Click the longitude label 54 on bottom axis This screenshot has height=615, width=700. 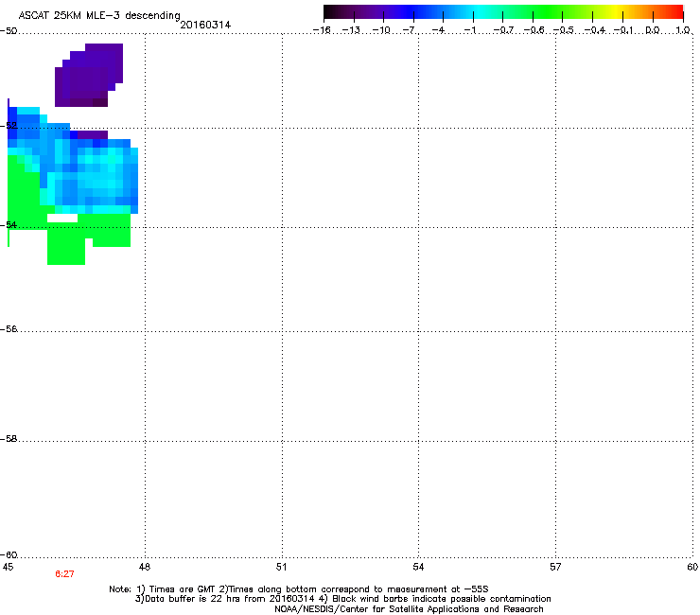tap(418, 567)
